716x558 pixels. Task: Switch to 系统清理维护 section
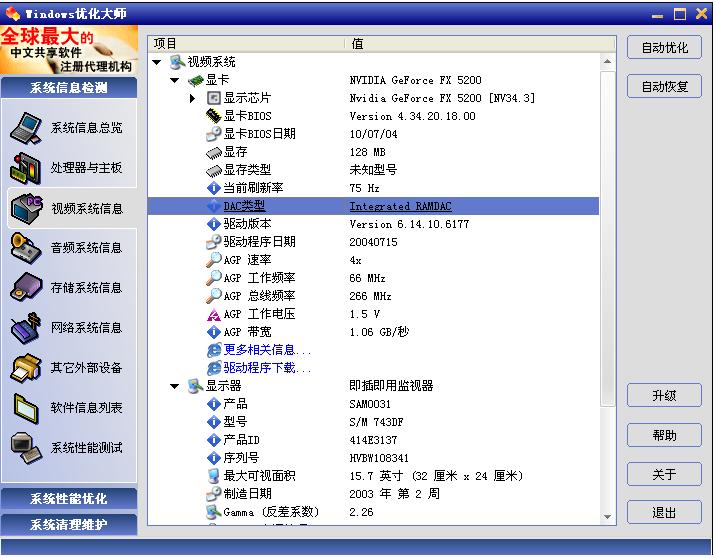coord(69,525)
